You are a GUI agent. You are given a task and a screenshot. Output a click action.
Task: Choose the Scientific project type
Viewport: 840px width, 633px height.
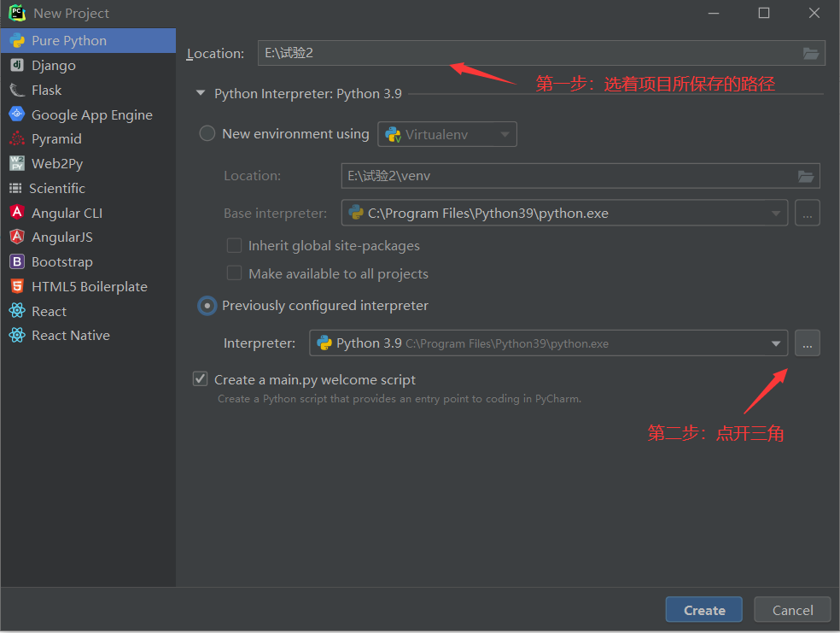click(89, 188)
